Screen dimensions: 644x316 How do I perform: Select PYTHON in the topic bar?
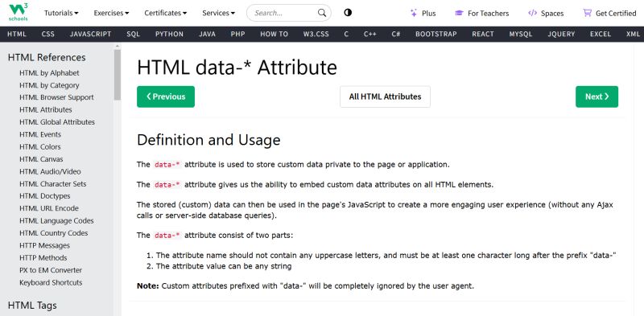[x=169, y=34]
